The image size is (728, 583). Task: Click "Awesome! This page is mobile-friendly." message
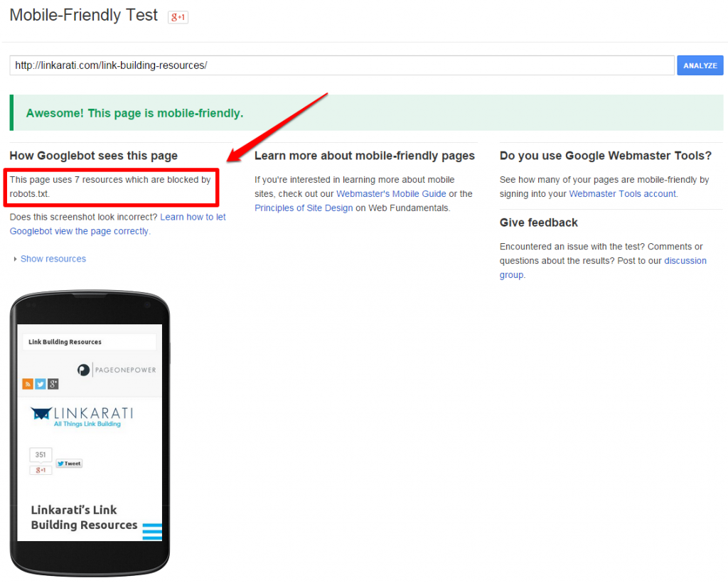(134, 113)
